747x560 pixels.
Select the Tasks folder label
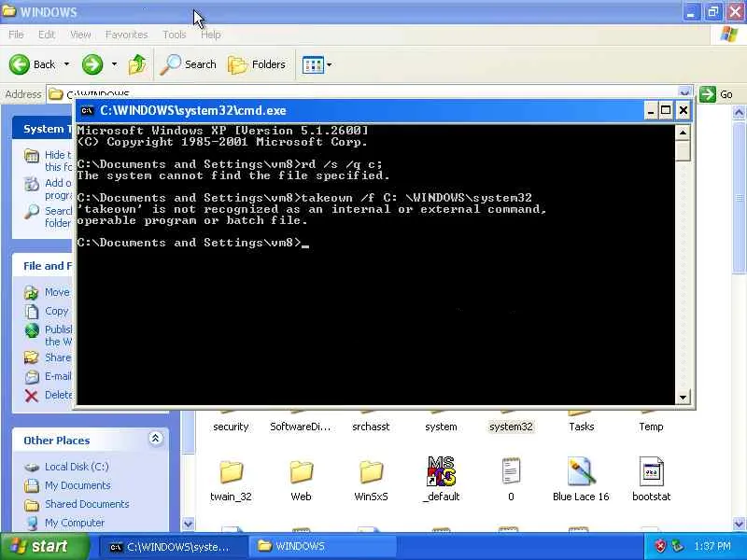coord(581,427)
